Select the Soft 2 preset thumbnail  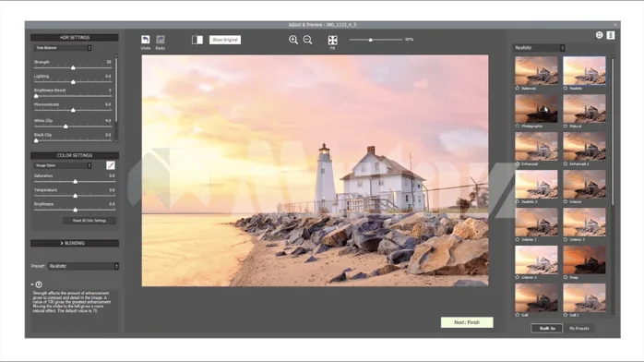[x=584, y=297]
